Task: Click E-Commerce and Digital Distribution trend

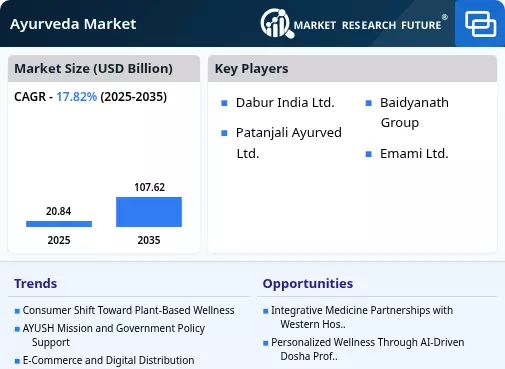Action: coord(108,360)
